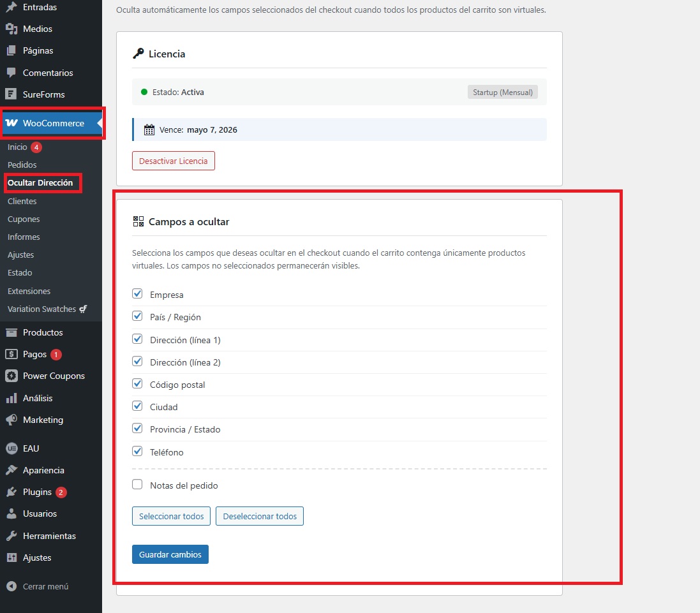Image resolution: width=700 pixels, height=613 pixels.
Task: Click the Power Coupons icon
Action: (x=11, y=376)
